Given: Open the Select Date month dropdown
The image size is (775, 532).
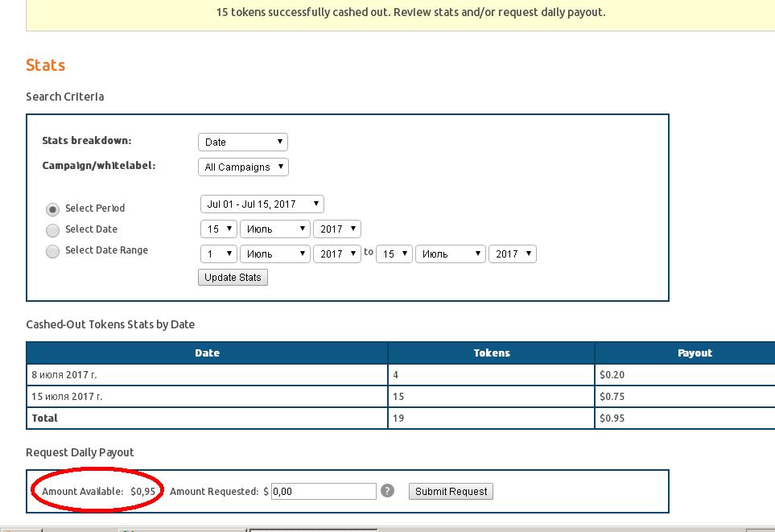Looking at the screenshot, I should click(274, 229).
